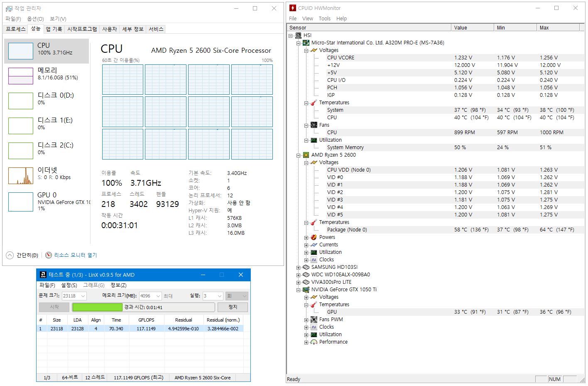The width and height of the screenshot is (588, 386).
Task: Click the Currents icon under Ryzen
Action: (314, 245)
